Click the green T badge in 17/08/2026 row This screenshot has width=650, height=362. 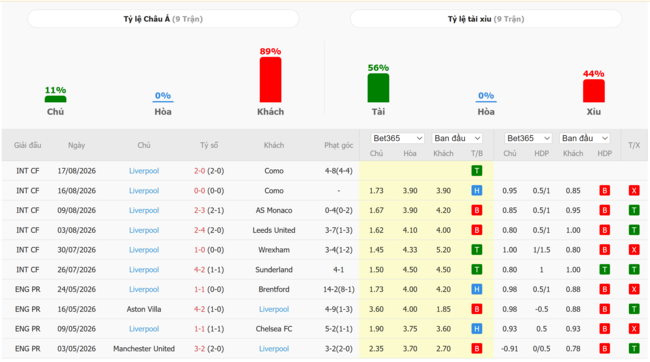[477, 171]
